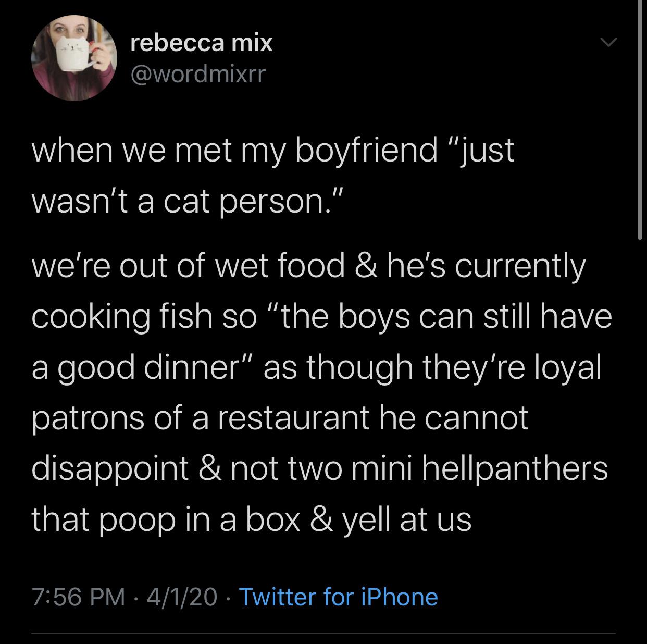Click the phrase "the boys can still have"

click(447, 316)
